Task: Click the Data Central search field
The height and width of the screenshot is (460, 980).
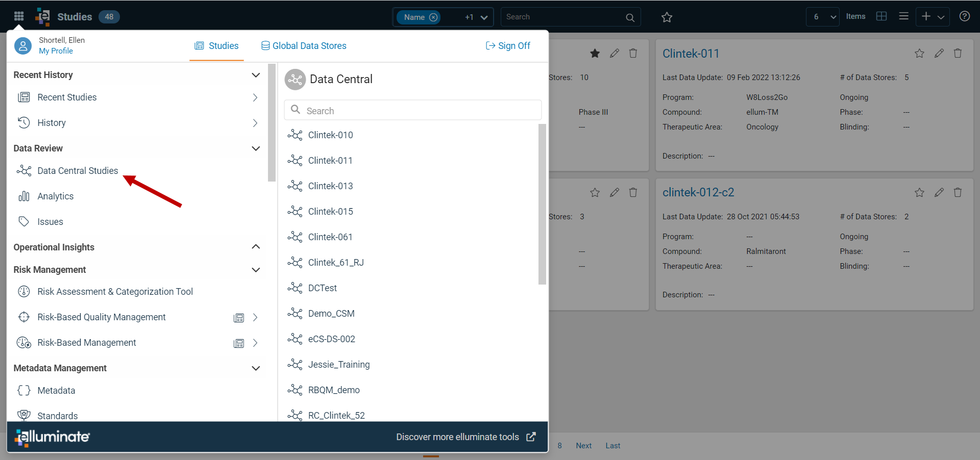Action: point(412,110)
